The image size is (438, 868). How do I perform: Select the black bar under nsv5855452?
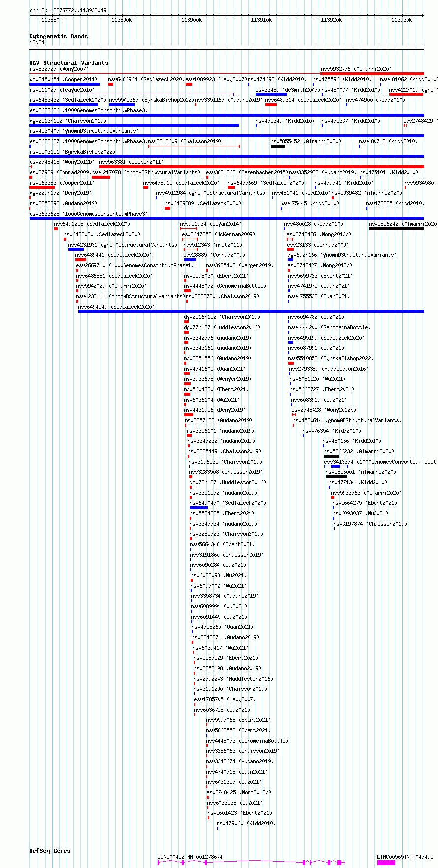[x=278, y=146]
